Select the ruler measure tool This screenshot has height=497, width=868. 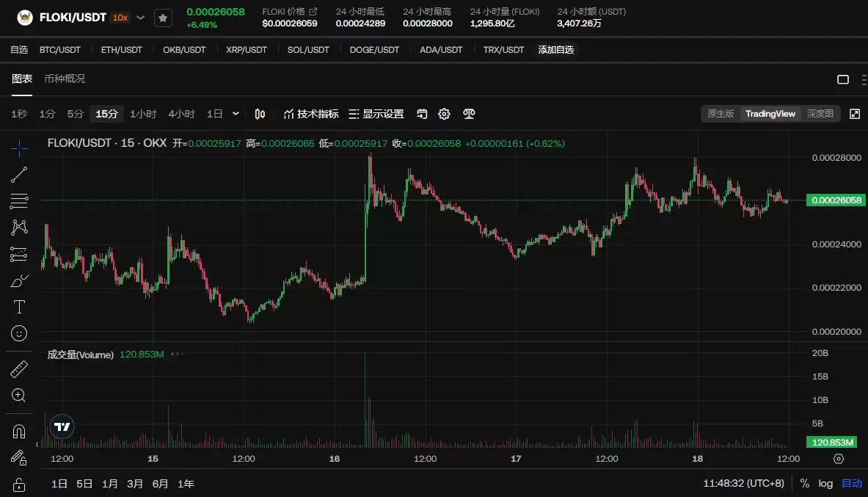pos(19,369)
